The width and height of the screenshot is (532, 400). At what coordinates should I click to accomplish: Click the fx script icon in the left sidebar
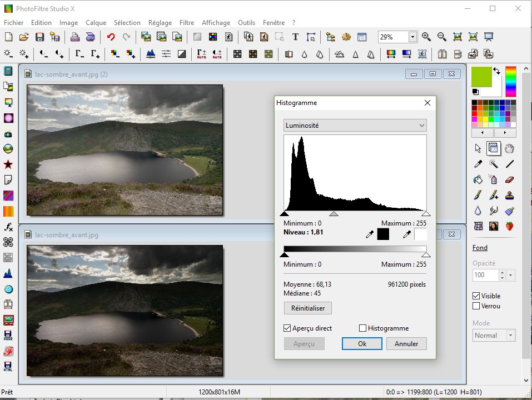(x=8, y=227)
